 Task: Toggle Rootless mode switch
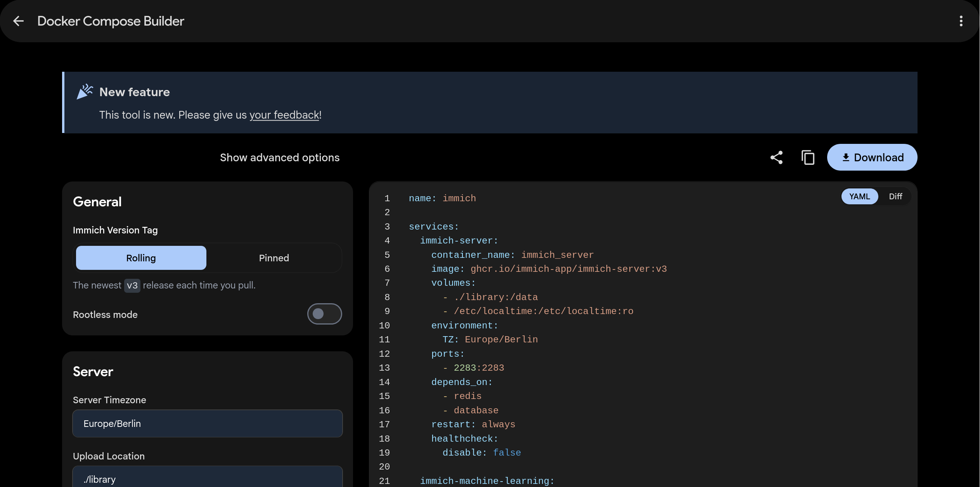click(324, 314)
